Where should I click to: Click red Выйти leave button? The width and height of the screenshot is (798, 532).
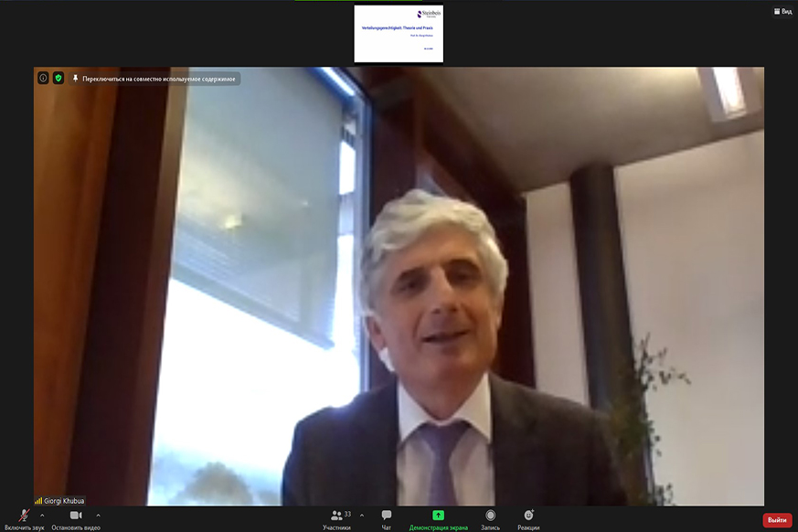(x=777, y=520)
